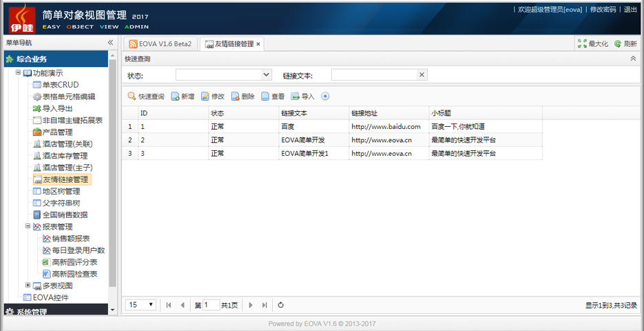This screenshot has height=331, width=644.
Task: Collapse the 报表管理 tree node
Action: [28, 226]
